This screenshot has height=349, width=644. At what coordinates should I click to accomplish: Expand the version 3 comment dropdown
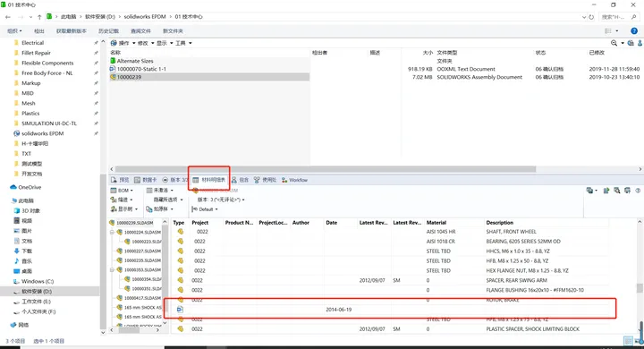click(221, 200)
